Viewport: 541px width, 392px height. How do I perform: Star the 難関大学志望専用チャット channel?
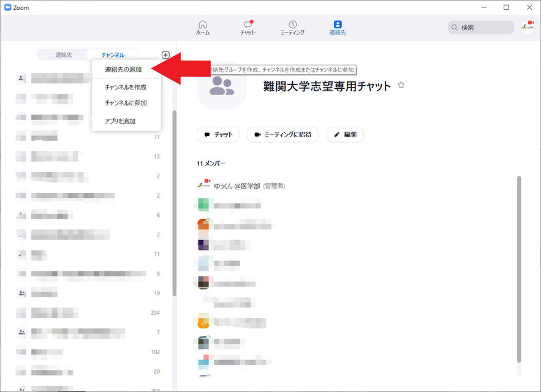pyautogui.click(x=401, y=85)
